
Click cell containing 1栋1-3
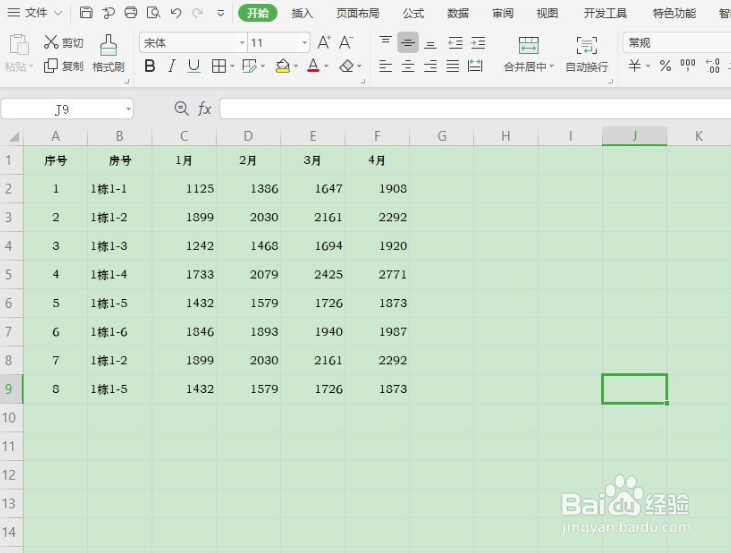119,246
